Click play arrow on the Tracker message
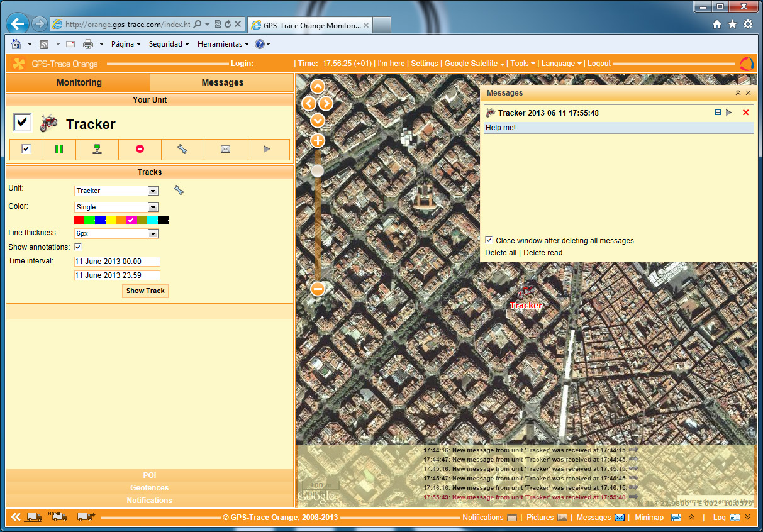Viewport: 763px width, 532px height. pos(729,113)
